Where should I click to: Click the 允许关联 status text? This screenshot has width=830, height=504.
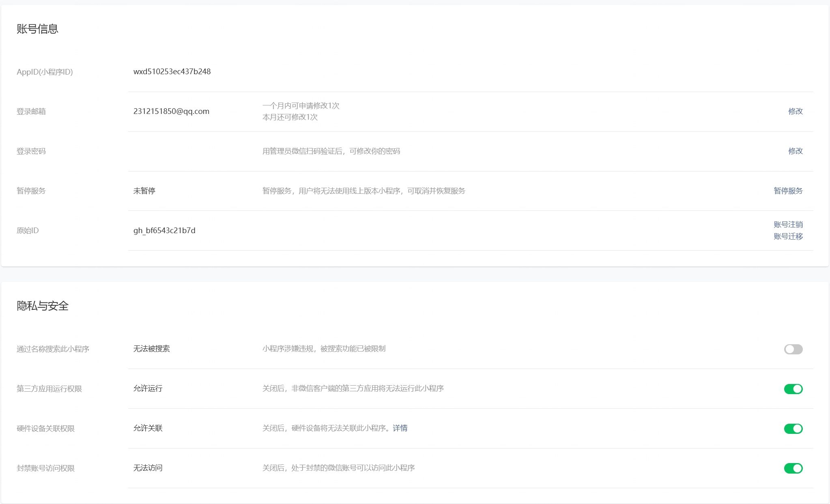pyautogui.click(x=148, y=428)
